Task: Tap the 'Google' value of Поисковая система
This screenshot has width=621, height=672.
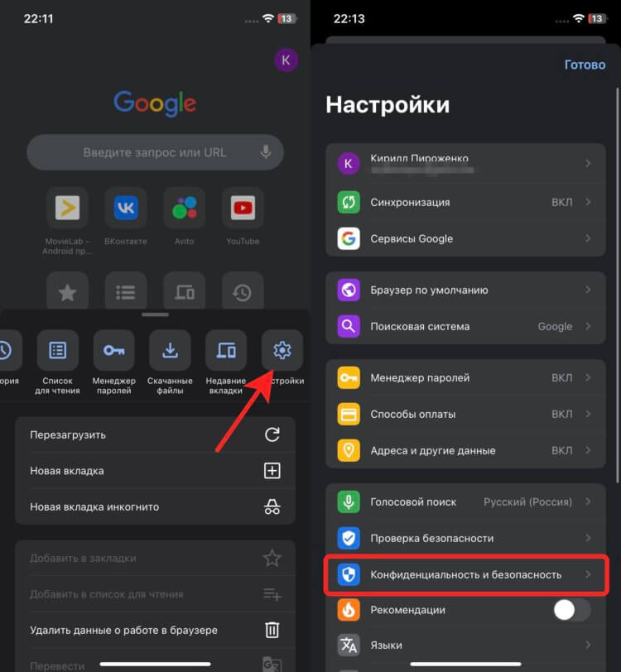Action: pos(555,327)
